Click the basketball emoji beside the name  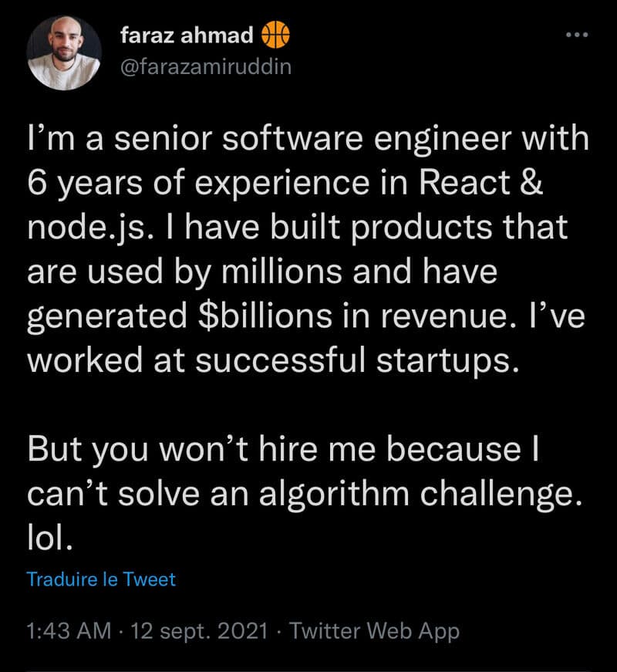275,35
